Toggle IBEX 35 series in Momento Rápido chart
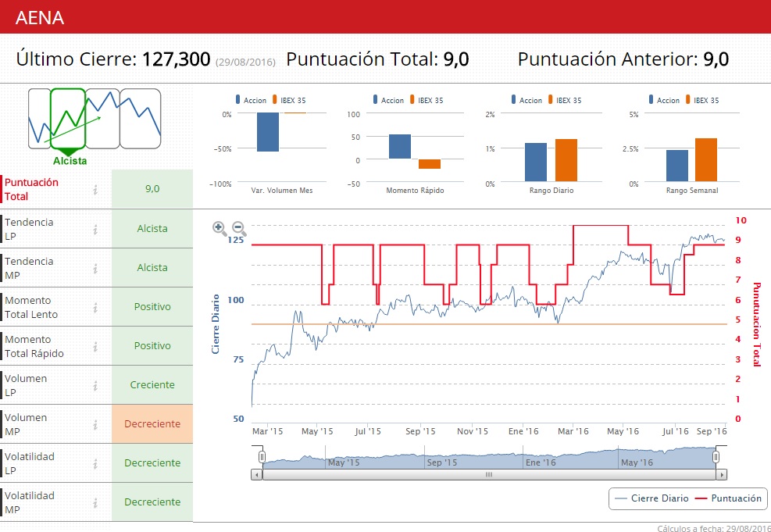The width and height of the screenshot is (771, 532). click(x=427, y=100)
